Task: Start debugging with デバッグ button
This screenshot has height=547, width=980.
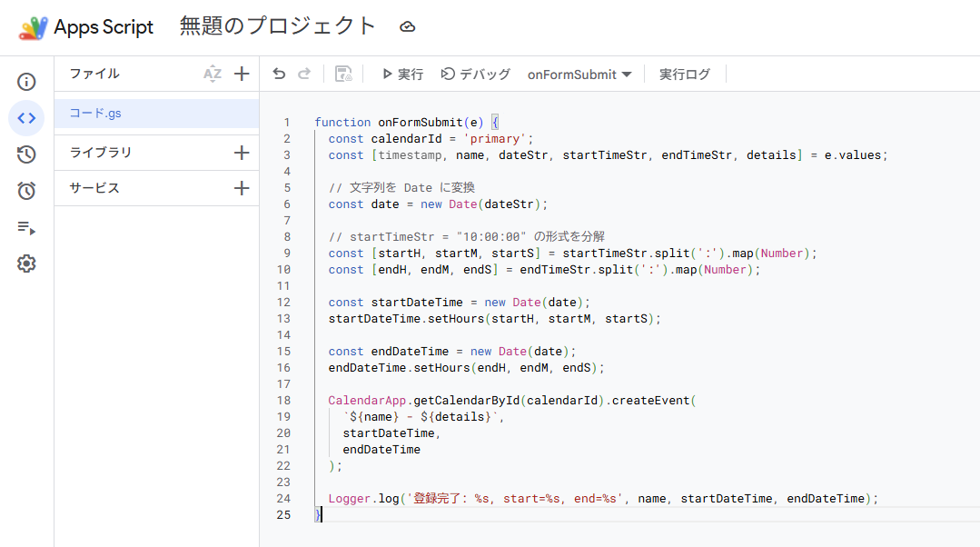Action: coord(476,75)
